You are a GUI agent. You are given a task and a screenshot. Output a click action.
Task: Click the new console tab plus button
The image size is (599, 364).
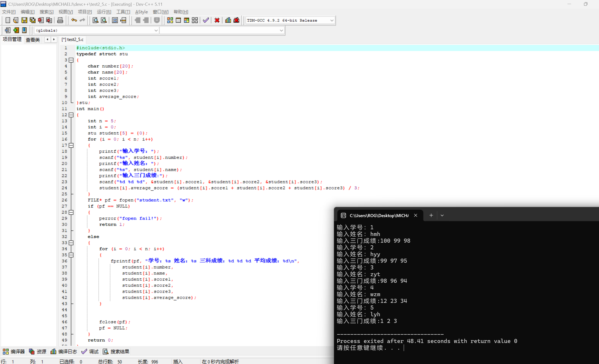coord(431,215)
